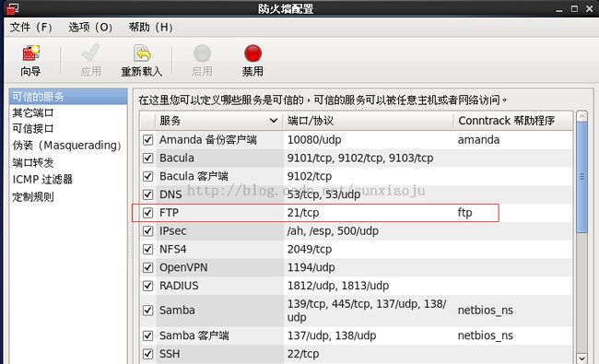Toggle the Samba 客户端 checkbox
The width and height of the screenshot is (599, 364).
tap(147, 335)
